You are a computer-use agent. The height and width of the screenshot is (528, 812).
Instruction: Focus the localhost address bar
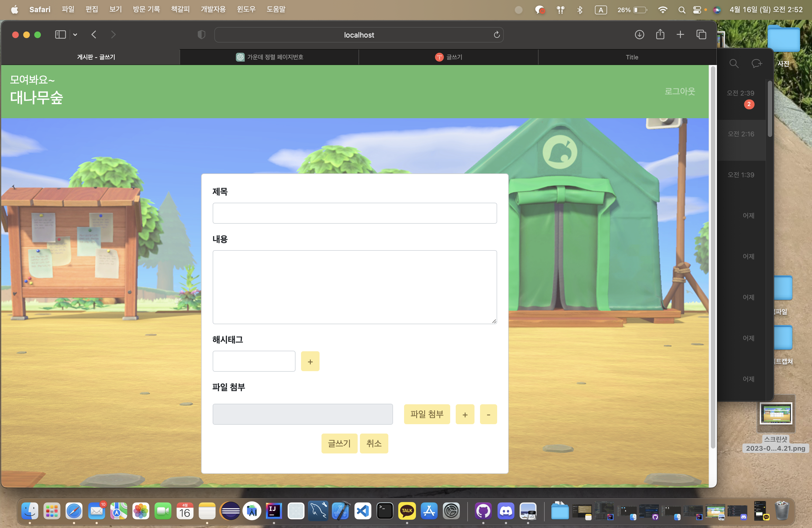coord(359,35)
